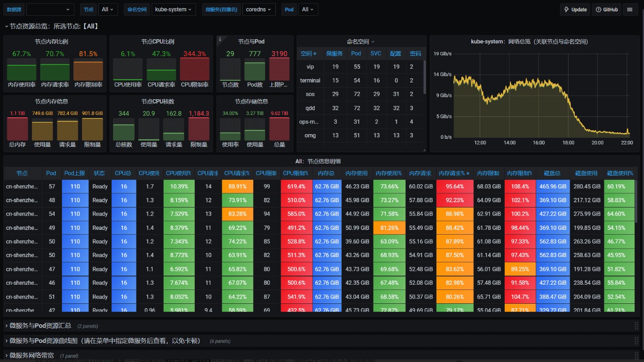Click the 619.4% CPU limit cell
This screenshot has height=362, width=644.
coord(296,186)
